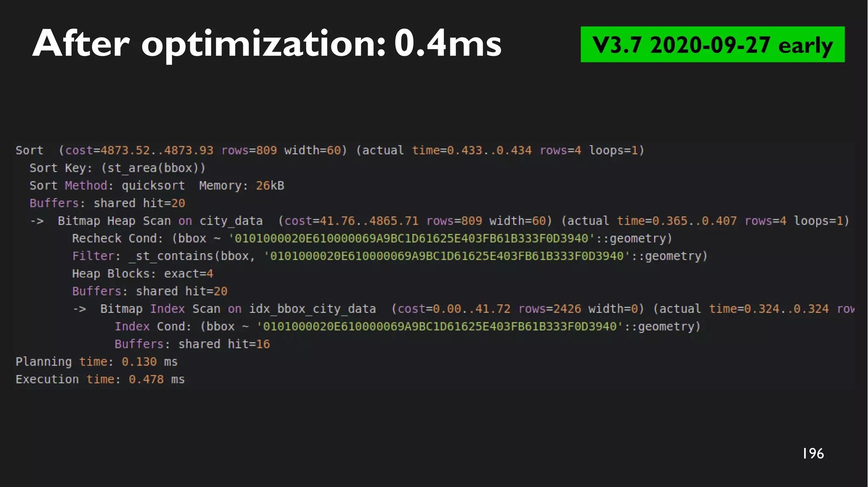Click the 'Sort Key: (st_area(bbox))' line
The width and height of the screenshot is (868, 487).
(x=117, y=168)
